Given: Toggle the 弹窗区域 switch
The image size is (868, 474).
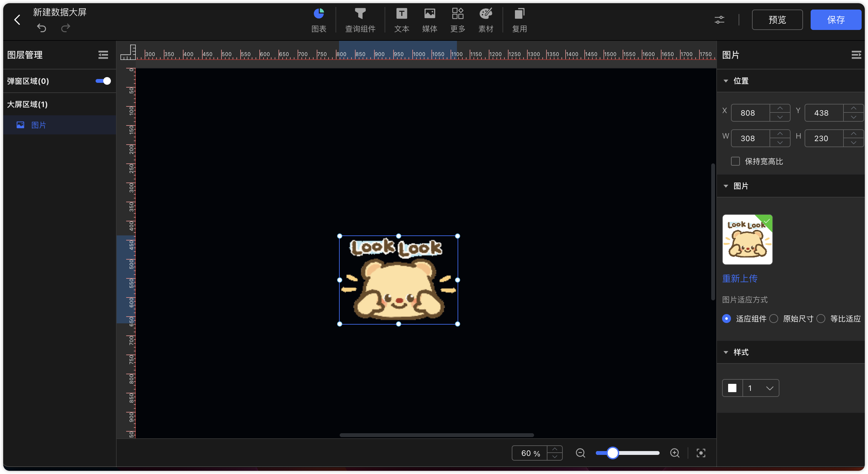Looking at the screenshot, I should [x=103, y=81].
